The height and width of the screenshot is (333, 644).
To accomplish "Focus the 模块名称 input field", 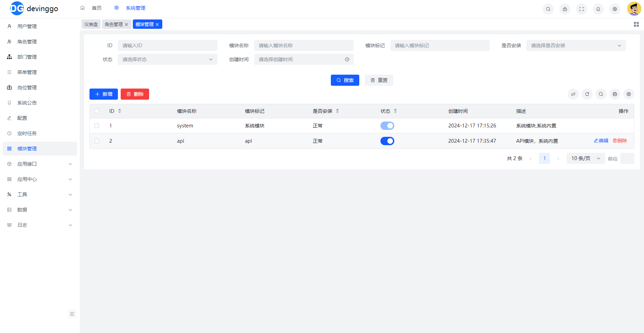I will 304,45.
